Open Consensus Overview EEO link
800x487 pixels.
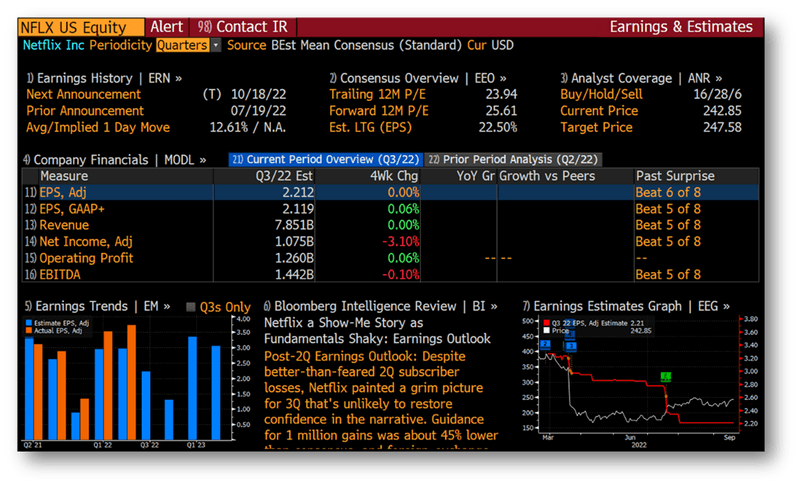coord(418,79)
